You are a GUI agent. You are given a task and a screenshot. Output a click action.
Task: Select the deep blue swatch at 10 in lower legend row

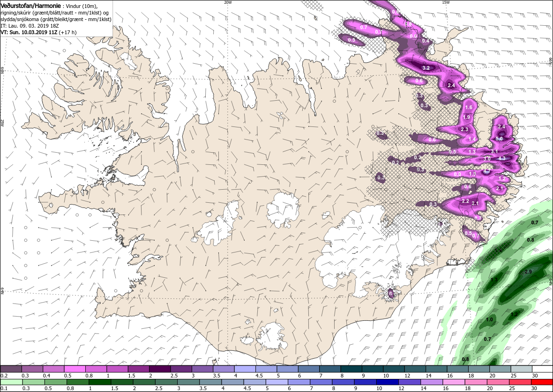click(387, 382)
